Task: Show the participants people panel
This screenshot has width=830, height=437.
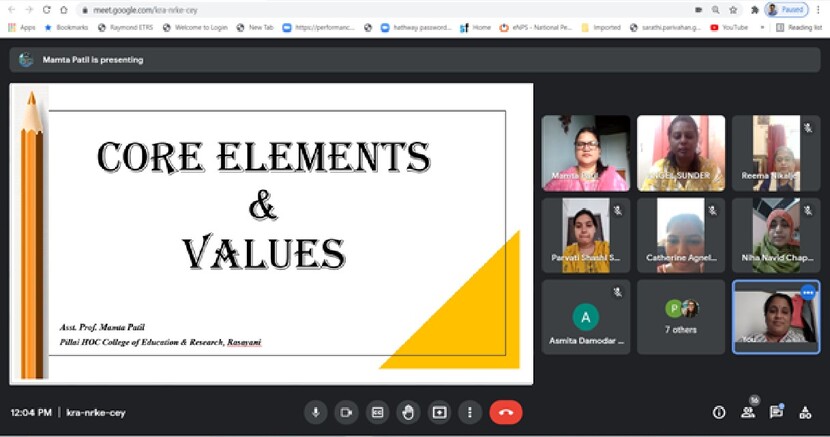Action: (748, 412)
